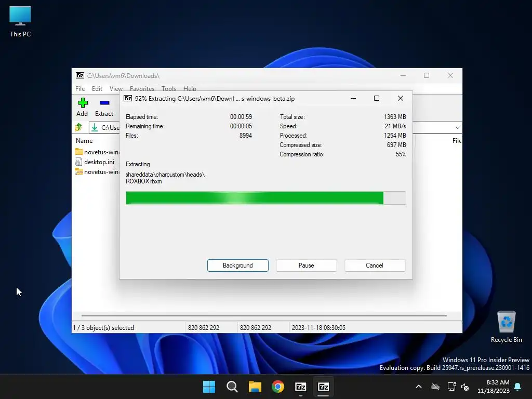Image resolution: width=532 pixels, height=399 pixels.
Task: Open the Favorites menu in 7-Zip
Action: pos(142,88)
